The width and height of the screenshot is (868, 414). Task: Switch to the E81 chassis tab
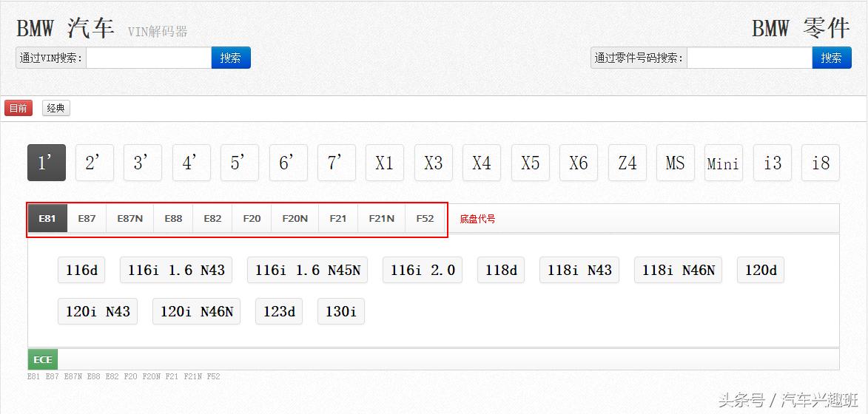[x=47, y=218]
